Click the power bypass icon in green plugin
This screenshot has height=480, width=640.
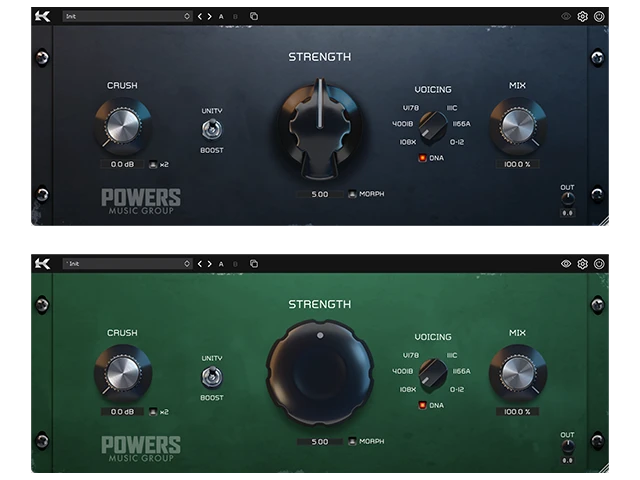pyautogui.click(x=599, y=264)
